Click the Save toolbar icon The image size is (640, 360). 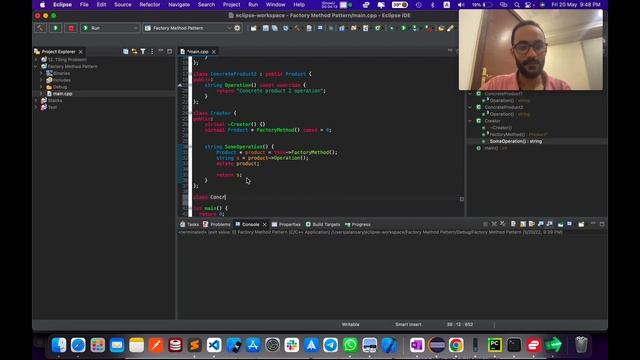coord(266,28)
